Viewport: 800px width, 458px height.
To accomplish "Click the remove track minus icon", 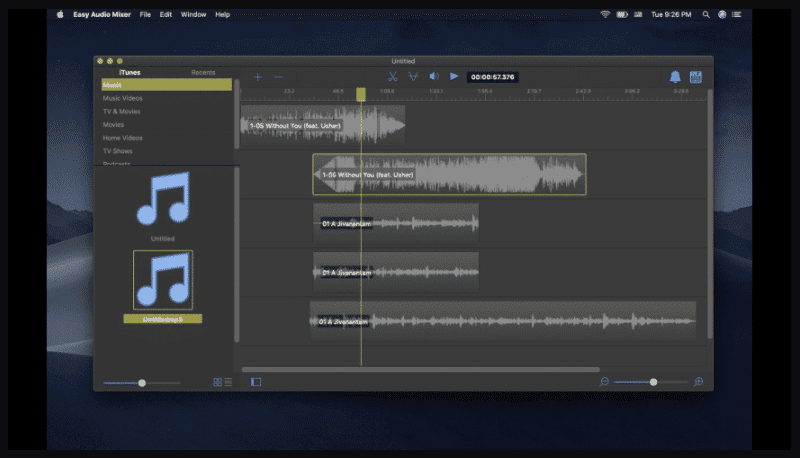I will (x=278, y=77).
